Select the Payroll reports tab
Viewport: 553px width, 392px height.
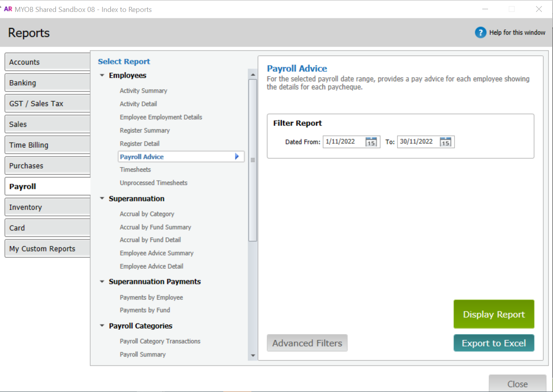48,186
